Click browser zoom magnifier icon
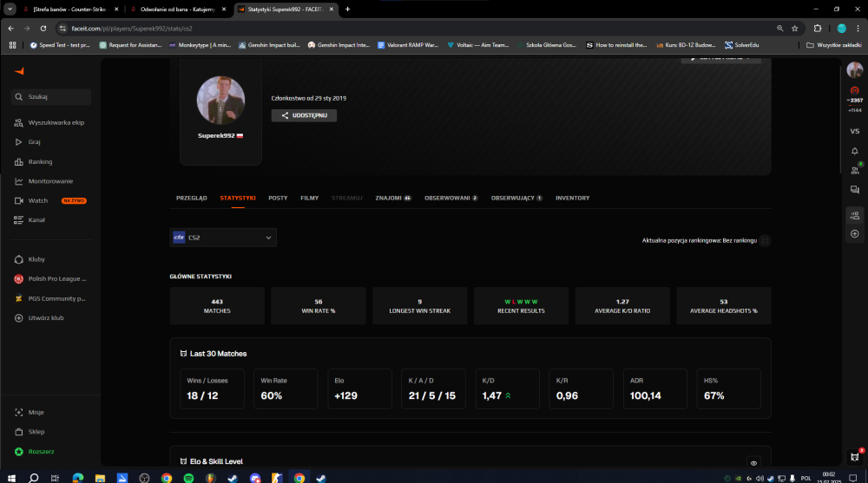 point(780,29)
